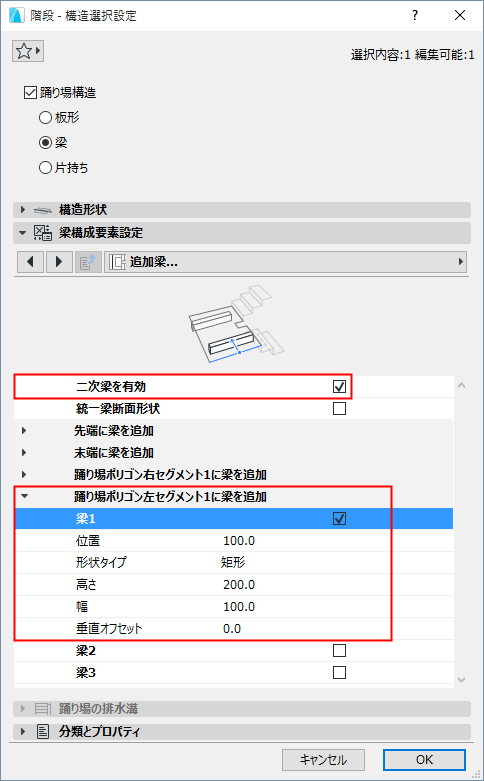This screenshot has height=781, width=484.
Task: Click the 幅 parameter label
Action: [x=82, y=607]
